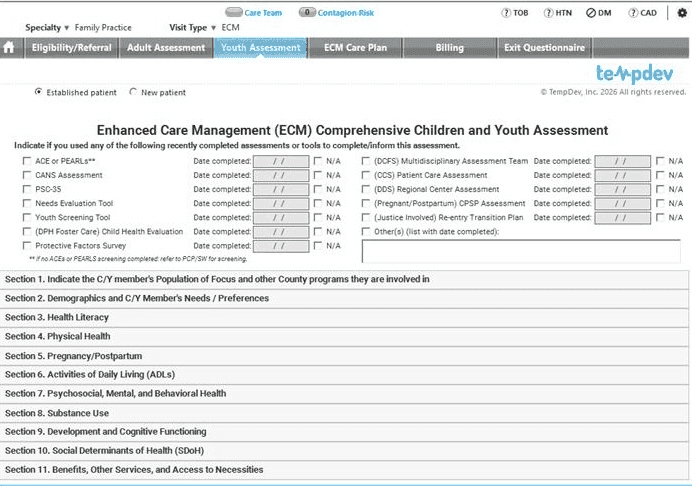Open the Visit Type dropdown arrow
Viewport: 692px width, 486px height.
click(214, 28)
